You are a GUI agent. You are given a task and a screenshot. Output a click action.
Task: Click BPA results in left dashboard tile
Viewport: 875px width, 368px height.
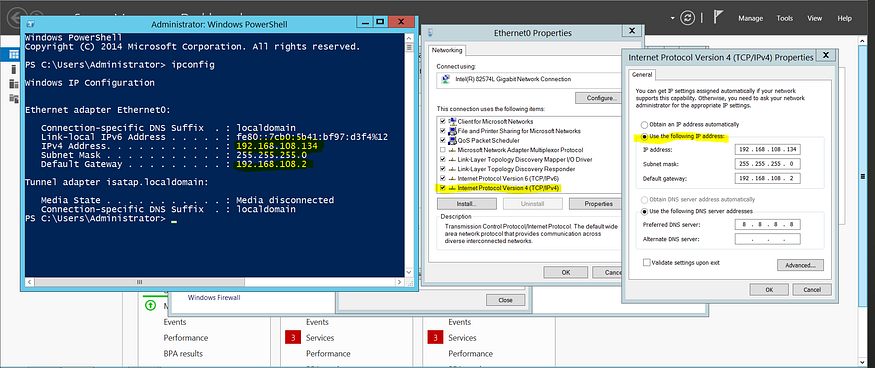click(x=183, y=353)
